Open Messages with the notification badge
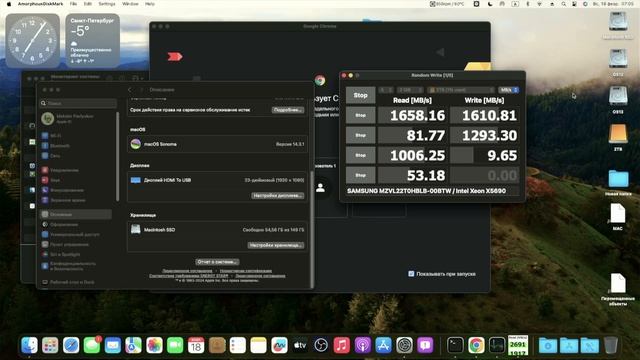Screen dimensions: 640x360 click(92, 345)
